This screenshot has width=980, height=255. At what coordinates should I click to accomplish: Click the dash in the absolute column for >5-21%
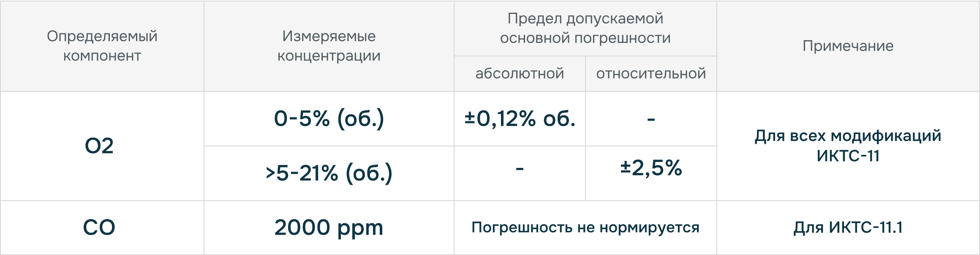520,169
